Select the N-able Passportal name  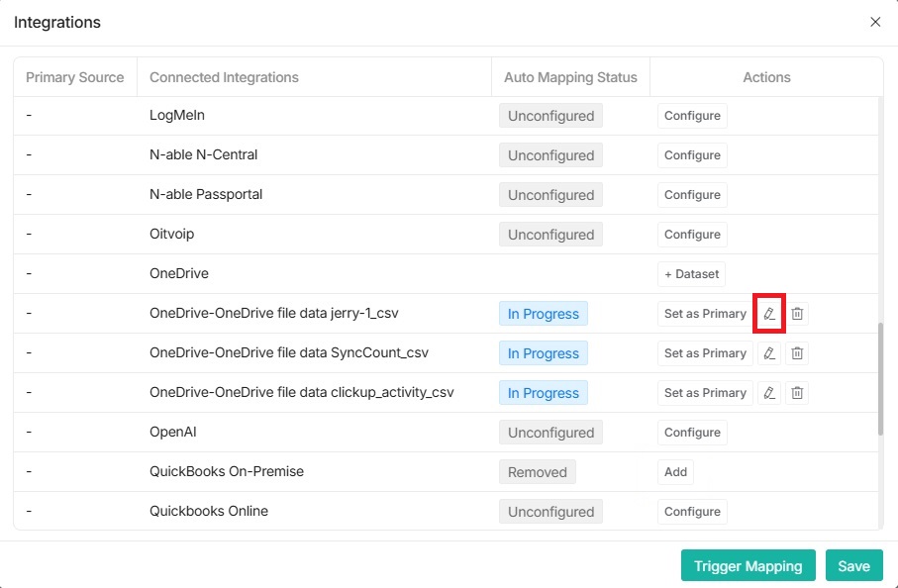point(206,194)
